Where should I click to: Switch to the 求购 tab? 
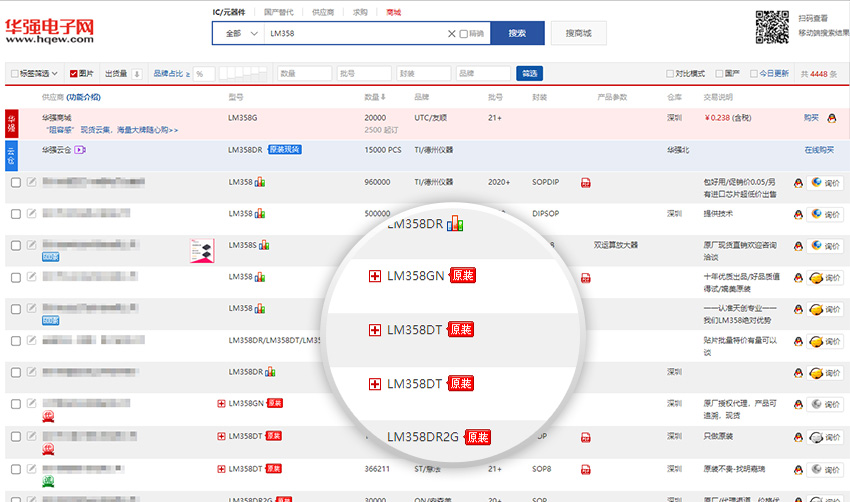[360, 12]
